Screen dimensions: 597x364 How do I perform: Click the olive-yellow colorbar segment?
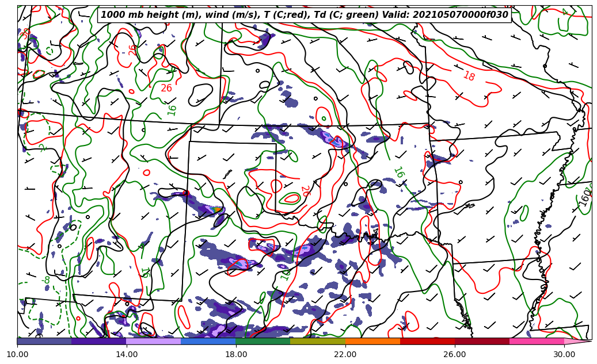click(318, 341)
